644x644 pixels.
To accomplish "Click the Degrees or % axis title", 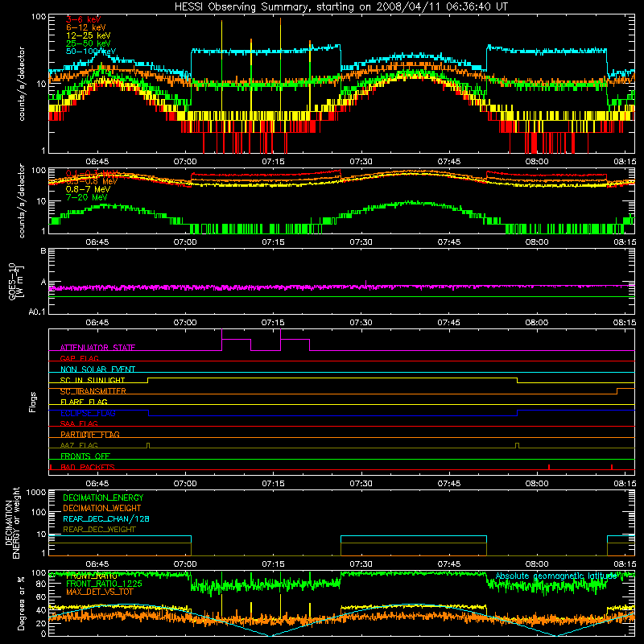I will tap(21, 603).
